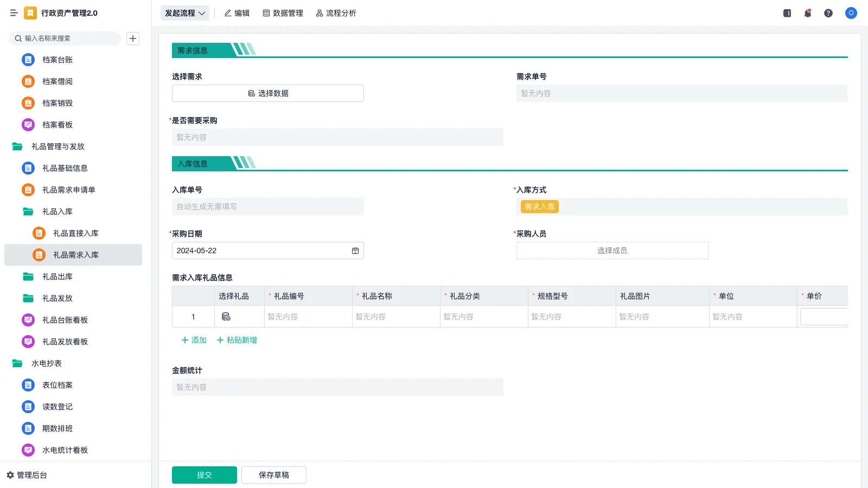Click the 行政资产管理2.0 app logo icon

(x=30, y=13)
